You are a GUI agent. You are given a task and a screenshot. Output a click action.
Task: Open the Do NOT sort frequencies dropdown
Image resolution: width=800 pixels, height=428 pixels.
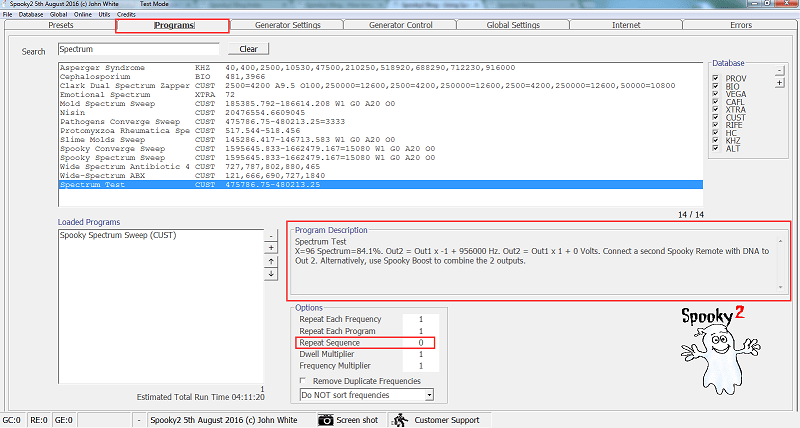pyautogui.click(x=429, y=395)
